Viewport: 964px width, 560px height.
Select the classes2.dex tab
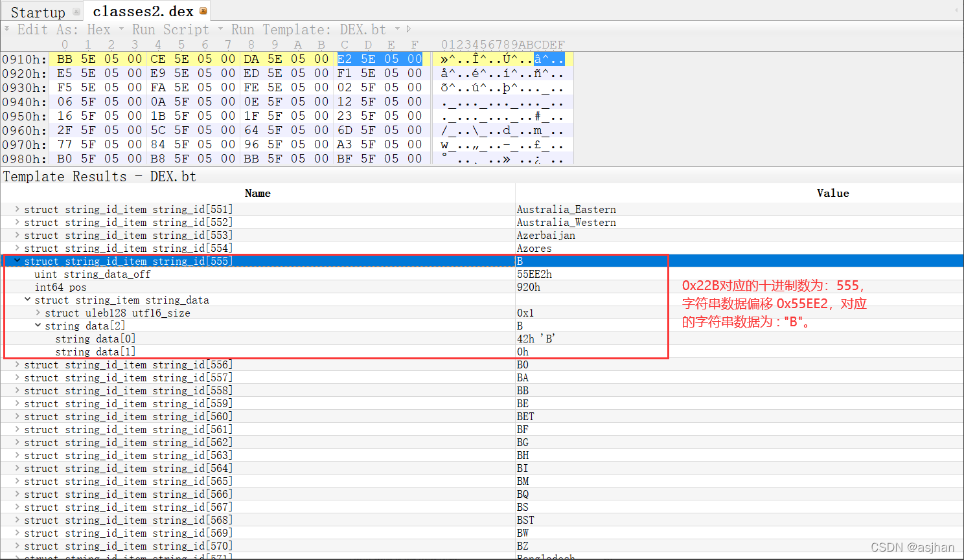click(143, 11)
